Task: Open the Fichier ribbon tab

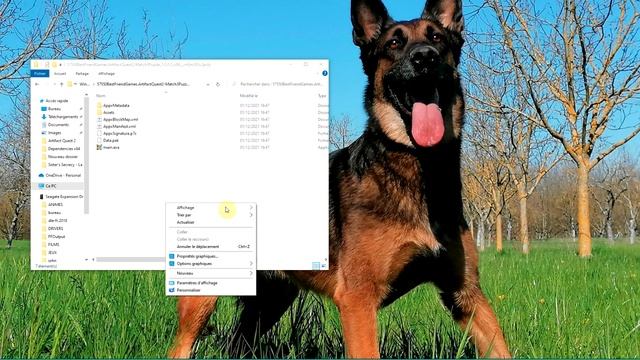Action: (40, 73)
